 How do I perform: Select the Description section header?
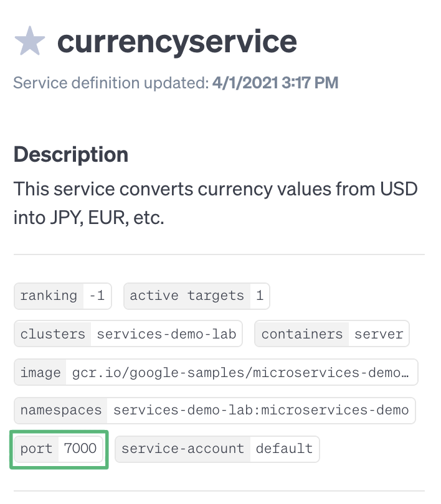point(70,154)
